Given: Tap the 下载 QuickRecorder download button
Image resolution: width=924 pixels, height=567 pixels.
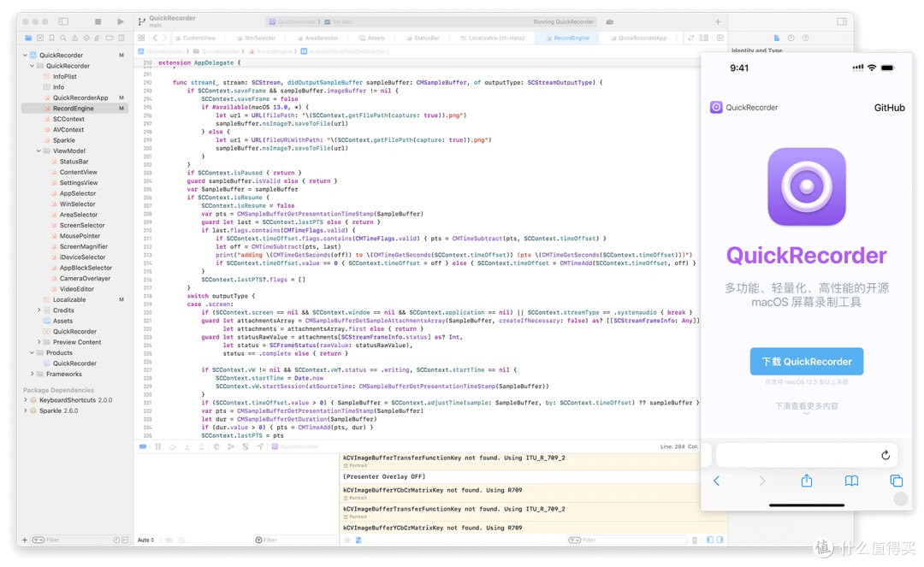Looking at the screenshot, I should [806, 362].
